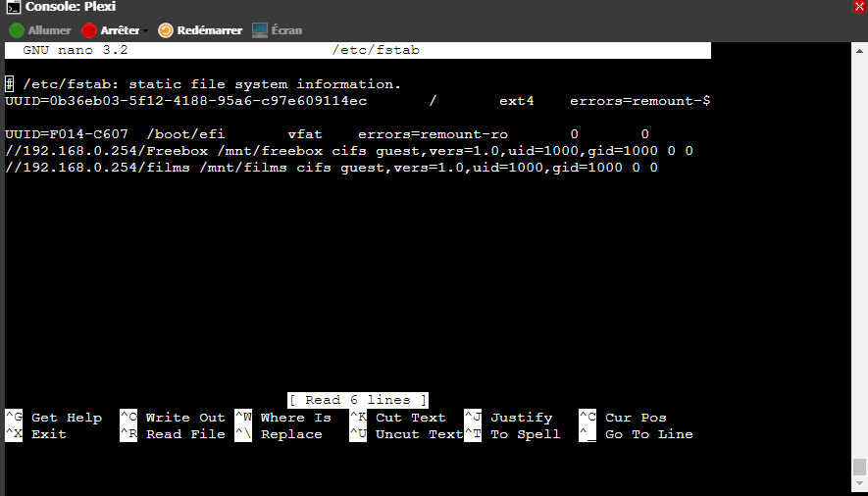Screen dimensions: 868x496
Task: Click the errors=remount-$ option on the ext4 line
Action: coord(639,101)
